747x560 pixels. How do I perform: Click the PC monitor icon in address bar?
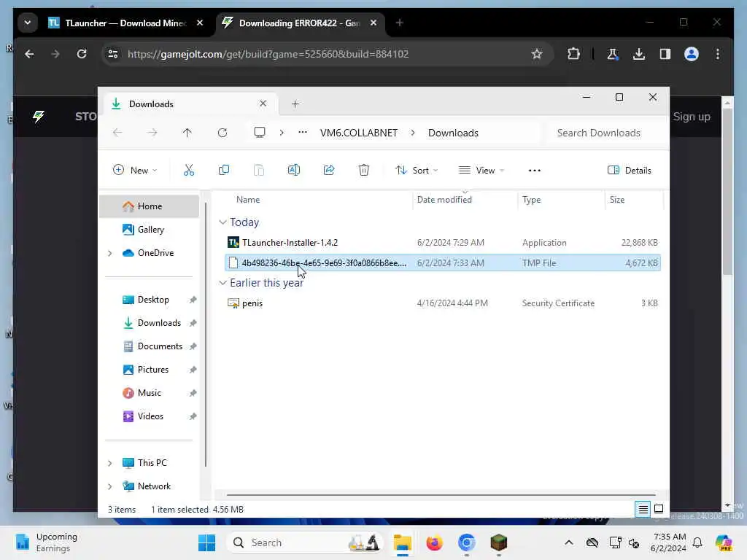(x=260, y=133)
